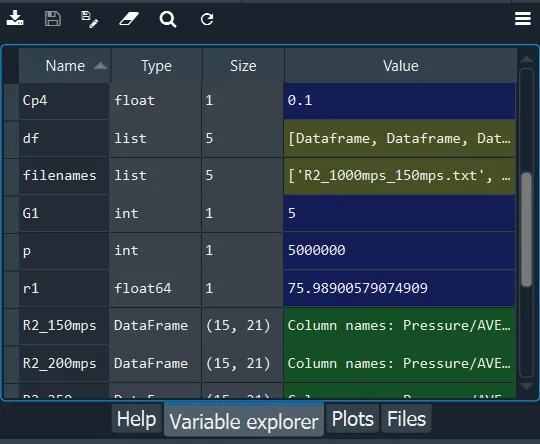Open the hamburger options menu
Viewport: 540px width, 444px height.
(x=523, y=19)
